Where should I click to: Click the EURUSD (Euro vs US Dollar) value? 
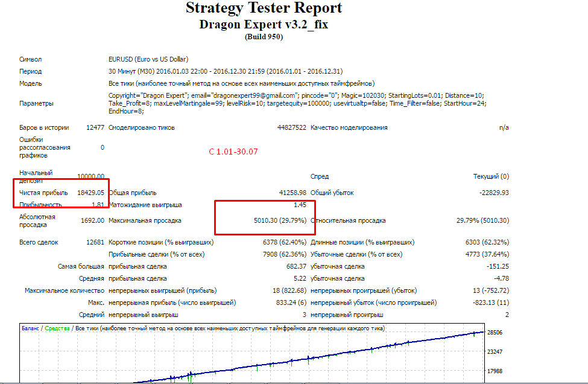(x=148, y=59)
